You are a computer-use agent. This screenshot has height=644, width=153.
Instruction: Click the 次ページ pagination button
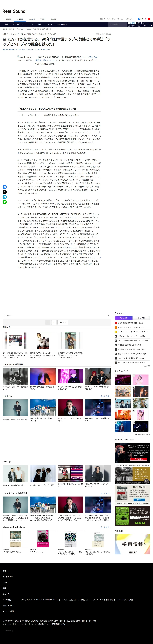point(63,323)
